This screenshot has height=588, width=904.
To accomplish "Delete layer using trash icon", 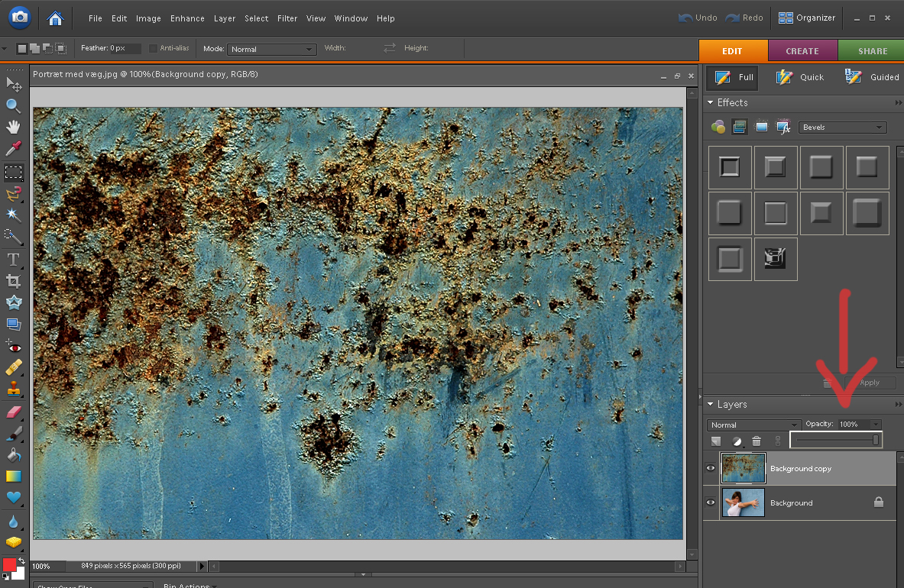I will pos(757,441).
